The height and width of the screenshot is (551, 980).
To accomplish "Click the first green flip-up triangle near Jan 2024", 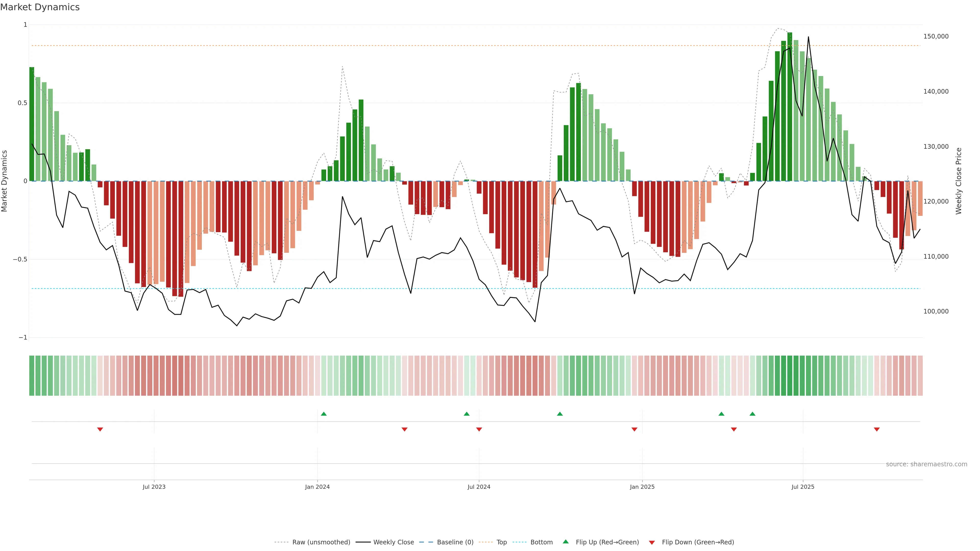I will click(323, 414).
